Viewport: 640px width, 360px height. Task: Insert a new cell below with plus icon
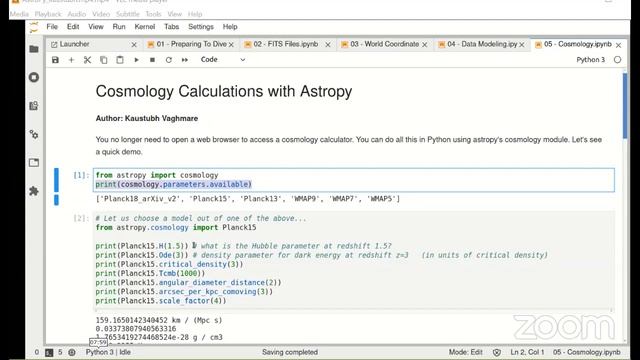click(71, 60)
